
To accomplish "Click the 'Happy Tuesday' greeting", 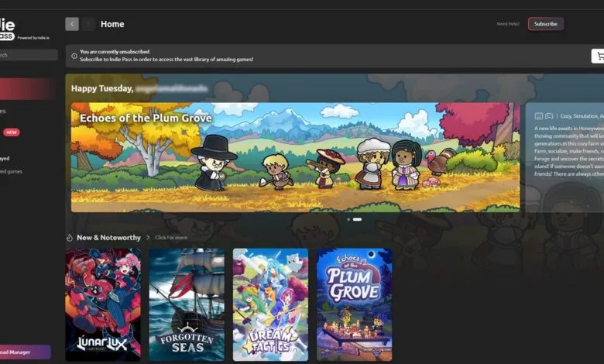I will pyautogui.click(x=102, y=88).
